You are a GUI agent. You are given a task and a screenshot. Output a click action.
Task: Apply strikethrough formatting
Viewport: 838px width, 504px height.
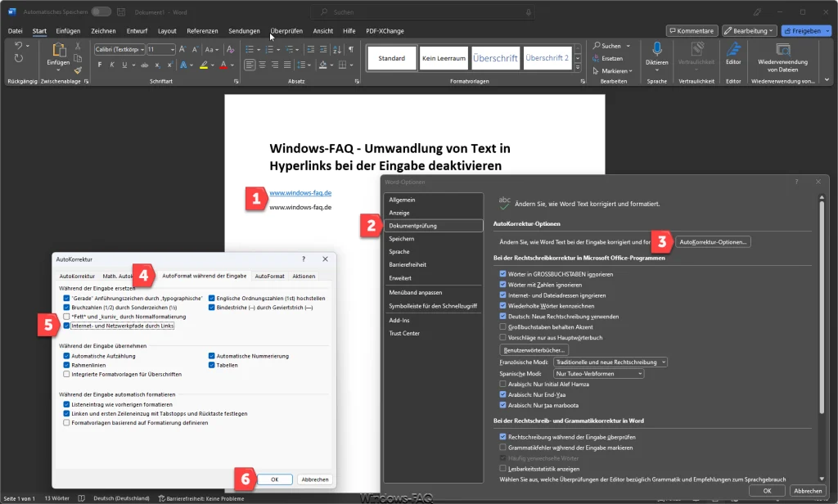coord(144,65)
